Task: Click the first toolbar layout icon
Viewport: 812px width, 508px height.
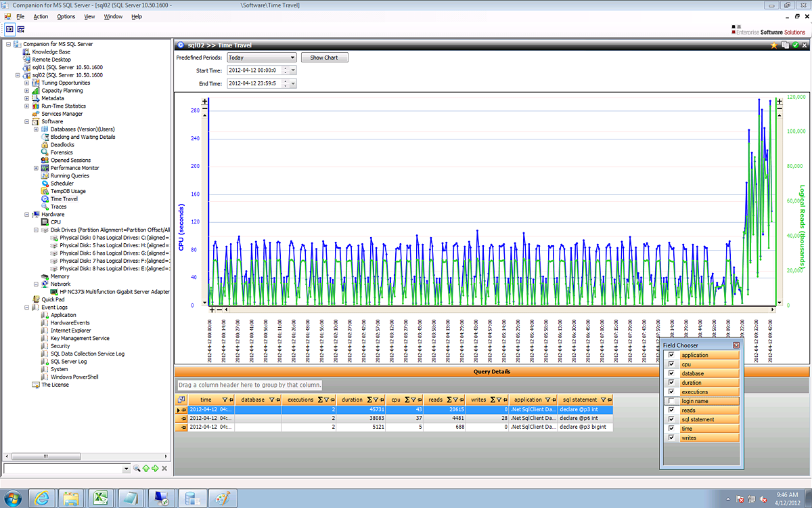Action: pos(9,29)
